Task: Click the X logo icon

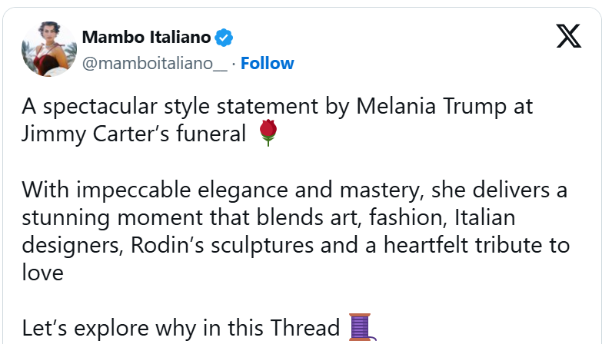Action: [x=568, y=36]
